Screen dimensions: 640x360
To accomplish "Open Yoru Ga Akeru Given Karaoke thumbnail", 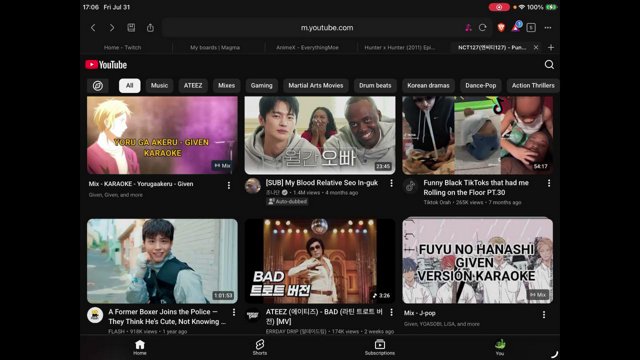I will 162,135.
